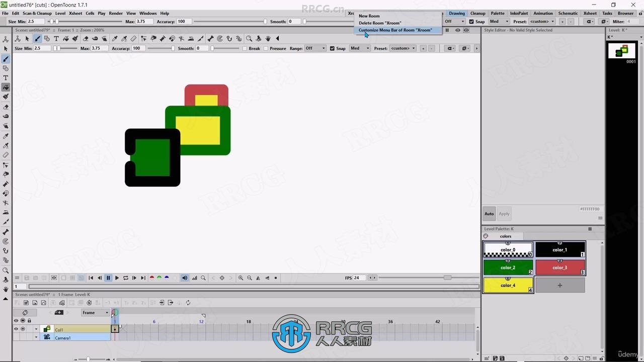The height and width of the screenshot is (362, 644).
Task: Select the Eraser tool in the viewer toolbar
Action: point(86,38)
